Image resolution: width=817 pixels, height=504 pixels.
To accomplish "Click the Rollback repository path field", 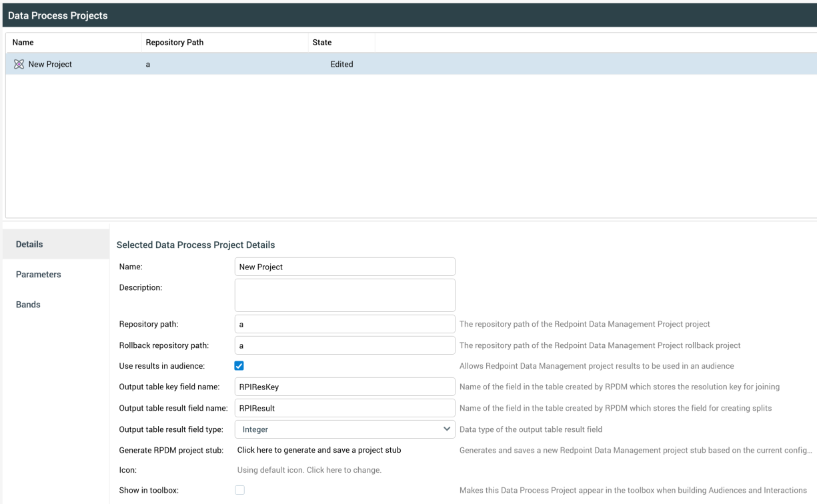I will click(344, 345).
